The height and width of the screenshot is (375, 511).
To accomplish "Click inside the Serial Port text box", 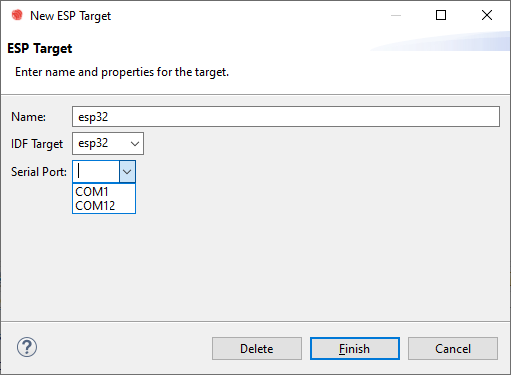I will (96, 172).
